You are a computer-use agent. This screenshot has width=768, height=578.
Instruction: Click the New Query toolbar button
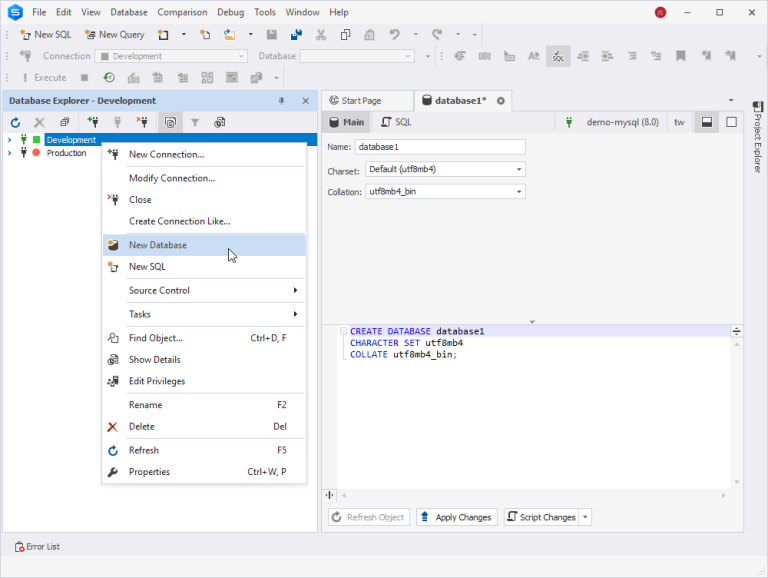(x=115, y=34)
